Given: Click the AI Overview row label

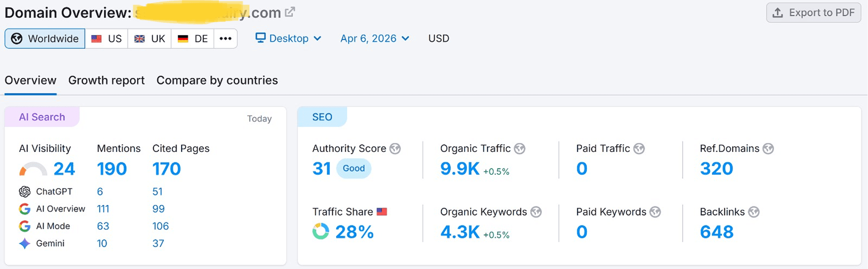Looking at the screenshot, I should (x=61, y=209).
